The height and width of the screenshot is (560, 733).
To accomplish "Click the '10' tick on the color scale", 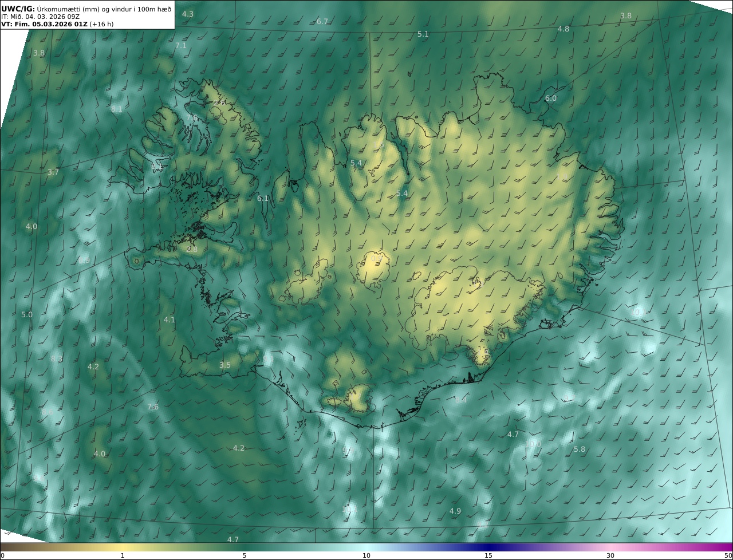I will point(366,555).
